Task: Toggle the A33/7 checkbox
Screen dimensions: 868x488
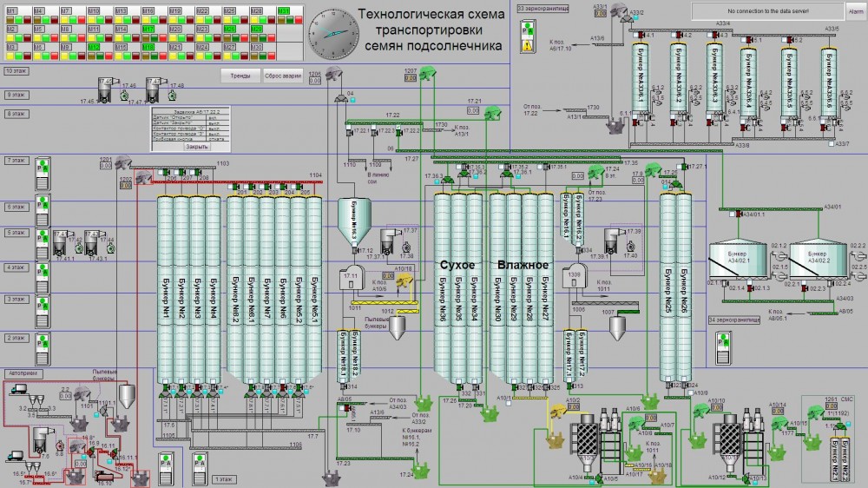Action: tap(831, 143)
